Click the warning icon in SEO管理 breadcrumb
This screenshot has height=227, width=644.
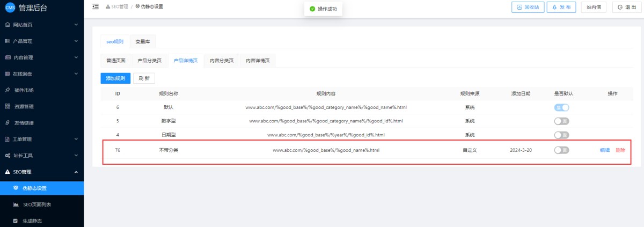pos(108,6)
